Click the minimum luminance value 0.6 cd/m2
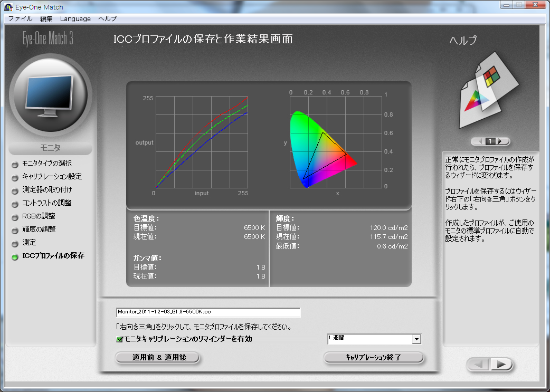Screen dimensions: 550x392 click(392, 246)
